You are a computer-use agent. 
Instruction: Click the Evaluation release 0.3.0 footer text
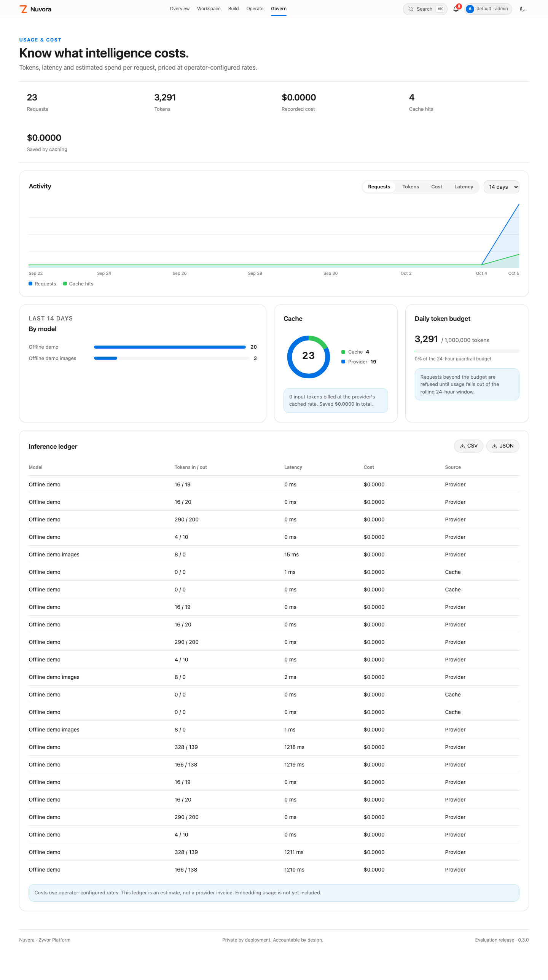tap(502, 940)
